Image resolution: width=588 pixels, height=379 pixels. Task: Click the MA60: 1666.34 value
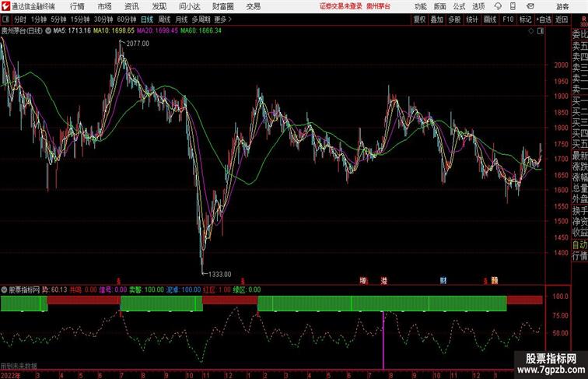(x=201, y=31)
